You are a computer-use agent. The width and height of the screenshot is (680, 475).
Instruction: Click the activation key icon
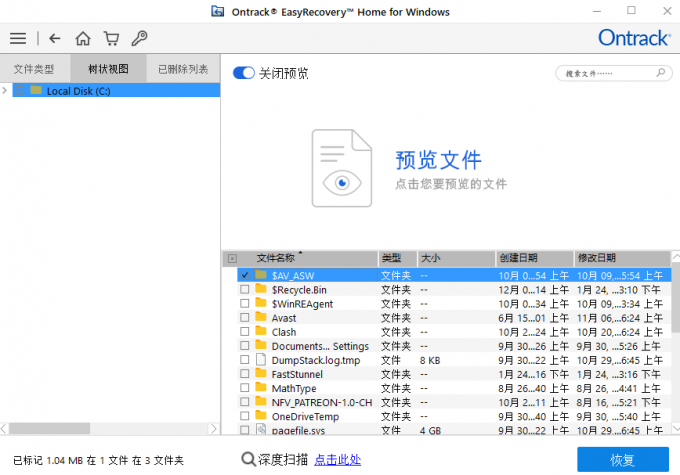tap(139, 39)
